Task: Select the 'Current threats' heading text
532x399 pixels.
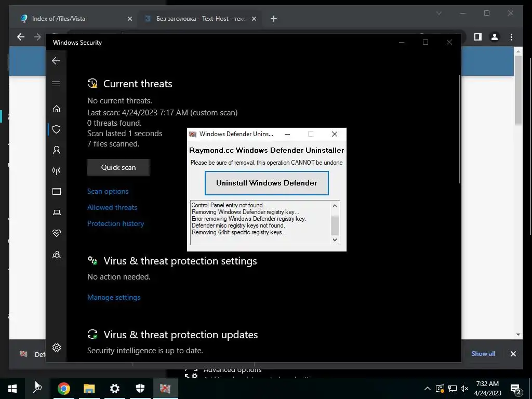Action: 138,84
